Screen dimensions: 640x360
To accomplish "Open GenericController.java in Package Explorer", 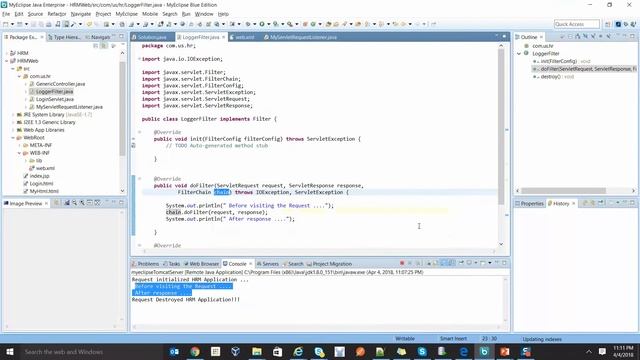I will click(x=60, y=84).
